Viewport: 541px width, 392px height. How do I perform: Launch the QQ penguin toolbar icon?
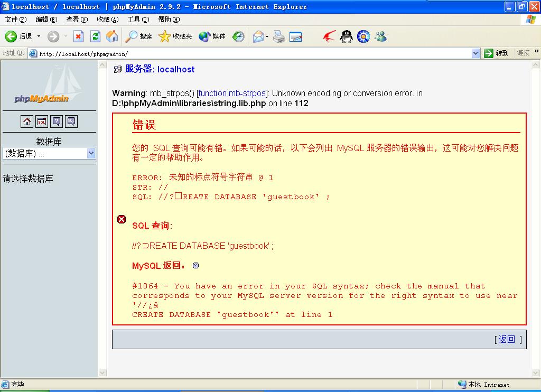346,36
